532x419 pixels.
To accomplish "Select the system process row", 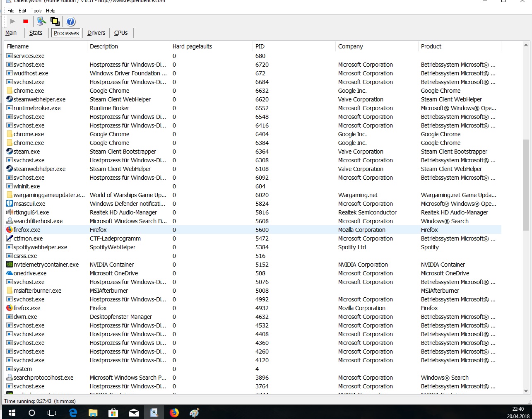I will point(253,369).
